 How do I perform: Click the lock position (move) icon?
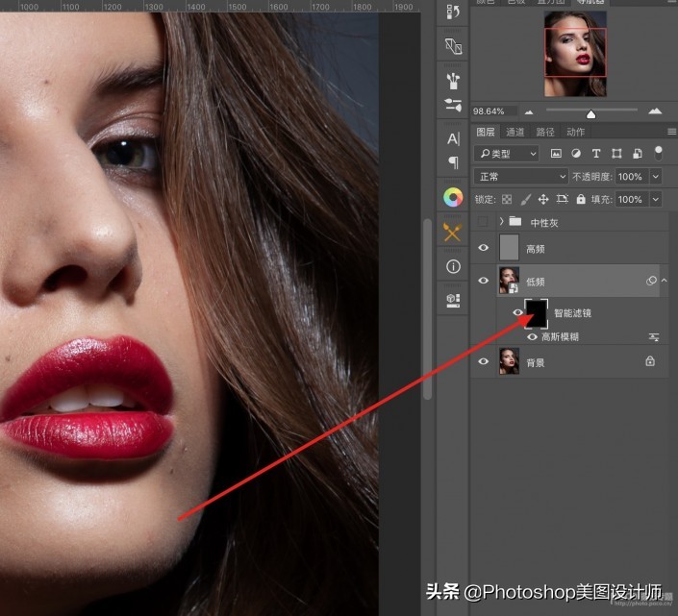(543, 200)
